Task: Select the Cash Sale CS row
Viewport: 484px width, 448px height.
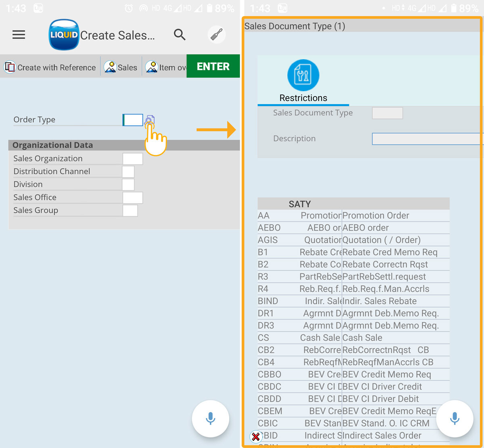Action: tap(353, 338)
